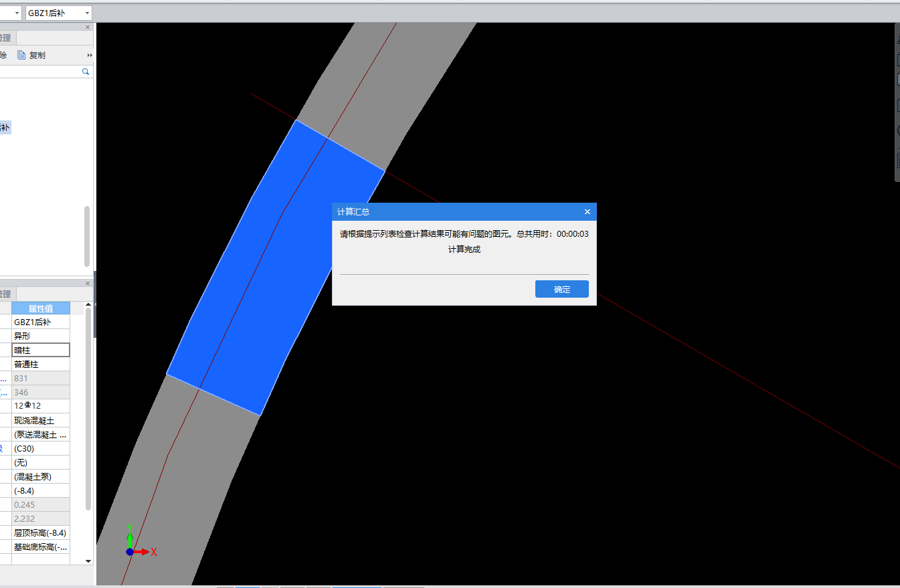The width and height of the screenshot is (900, 588).
Task: Click the magnifier search icon
Action: [x=86, y=71]
